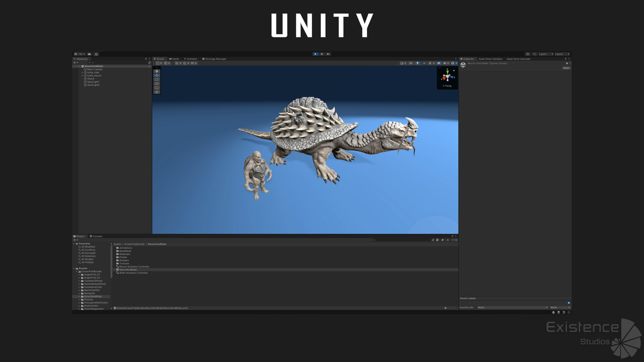Open the search magnifier in the top toolbar

pos(535,54)
